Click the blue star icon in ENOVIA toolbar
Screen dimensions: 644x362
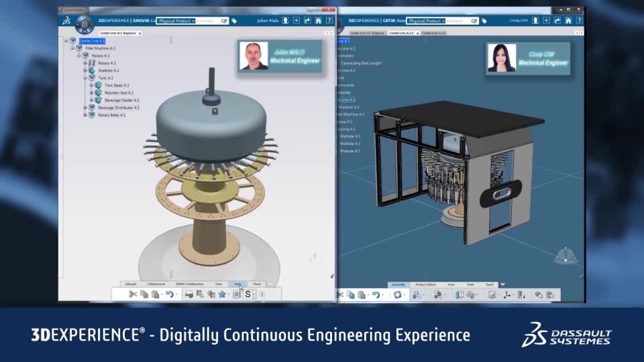pyautogui.click(x=222, y=294)
